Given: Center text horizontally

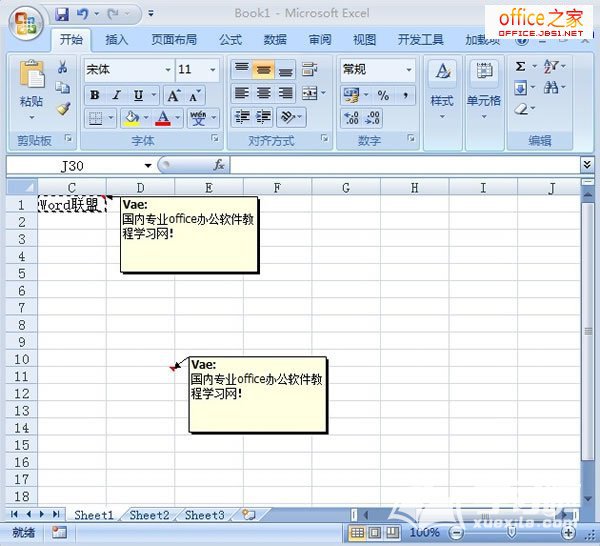Looking at the screenshot, I should pyautogui.click(x=264, y=93).
